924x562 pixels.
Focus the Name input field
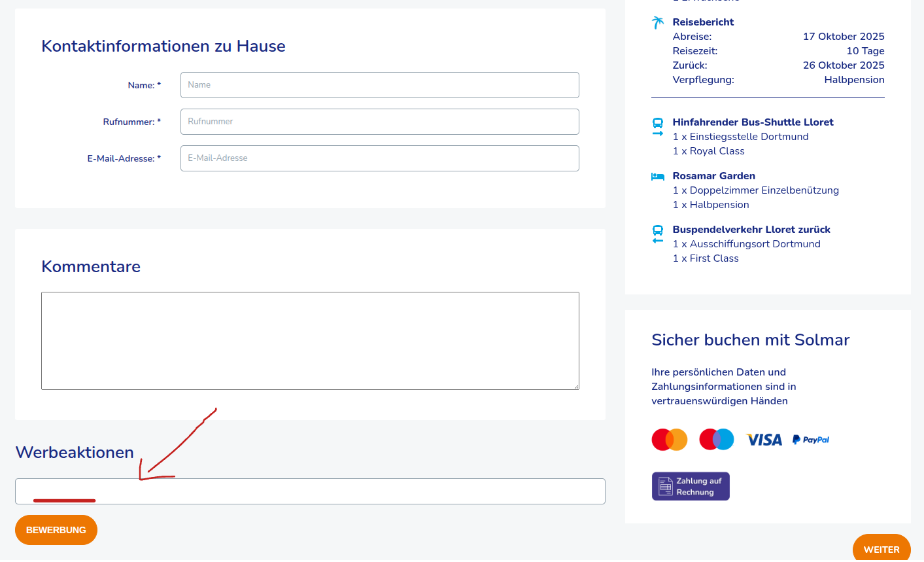379,85
